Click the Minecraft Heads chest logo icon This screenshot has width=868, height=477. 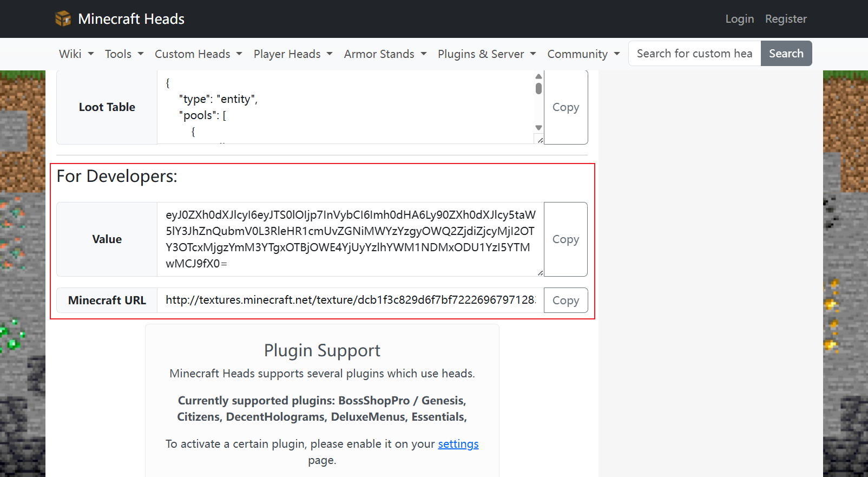[63, 18]
